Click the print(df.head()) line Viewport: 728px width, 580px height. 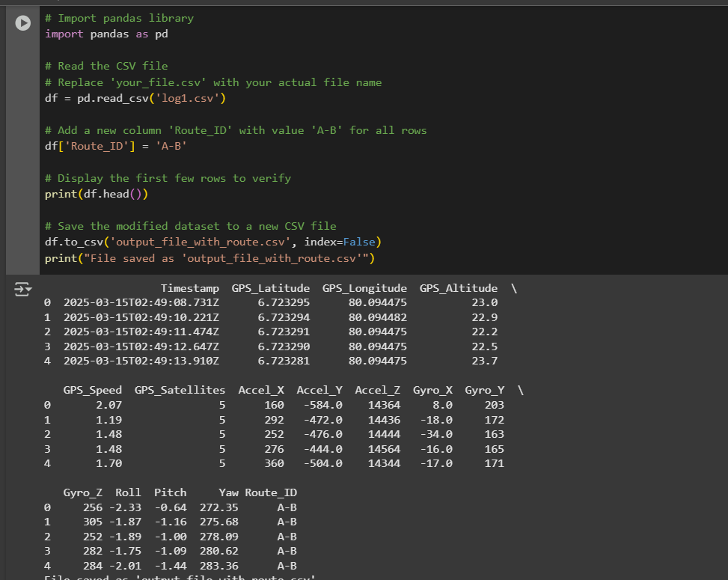coord(97,194)
